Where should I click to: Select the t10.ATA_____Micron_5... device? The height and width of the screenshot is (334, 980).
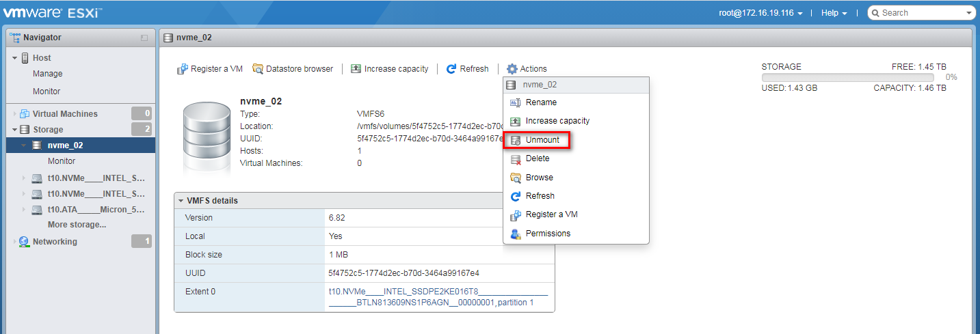tap(96, 210)
